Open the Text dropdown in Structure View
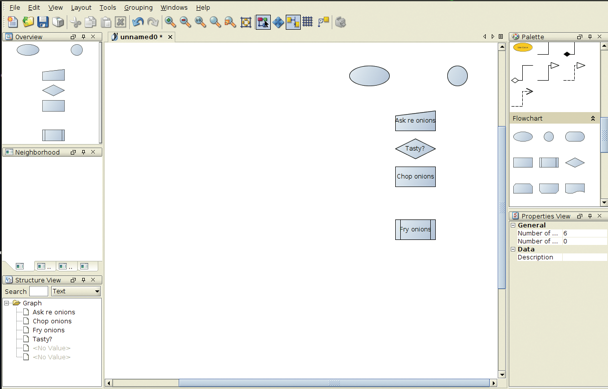The height and width of the screenshot is (389, 608). click(76, 291)
